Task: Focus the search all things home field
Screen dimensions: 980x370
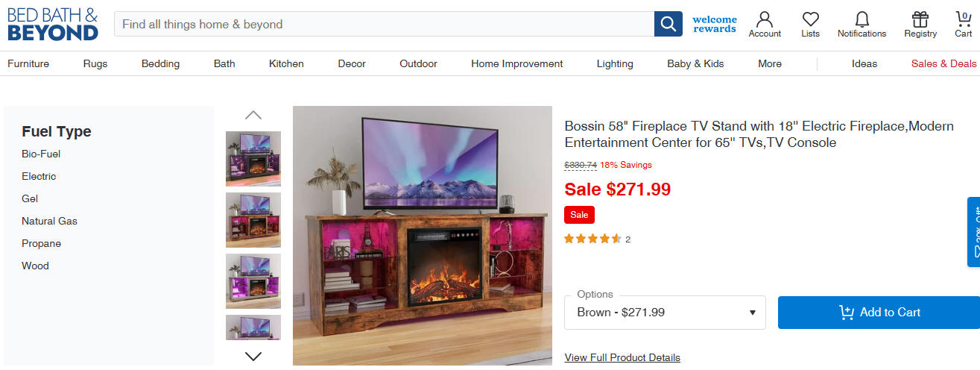Action: 384,24
